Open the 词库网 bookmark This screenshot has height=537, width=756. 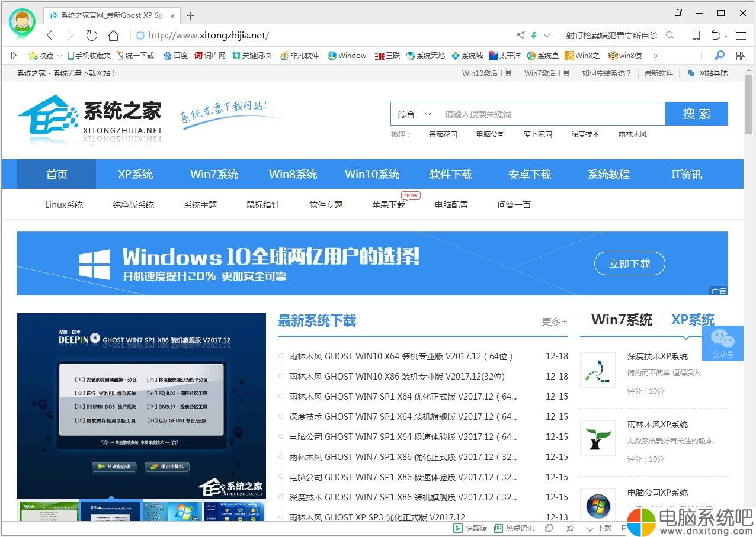click(x=210, y=56)
